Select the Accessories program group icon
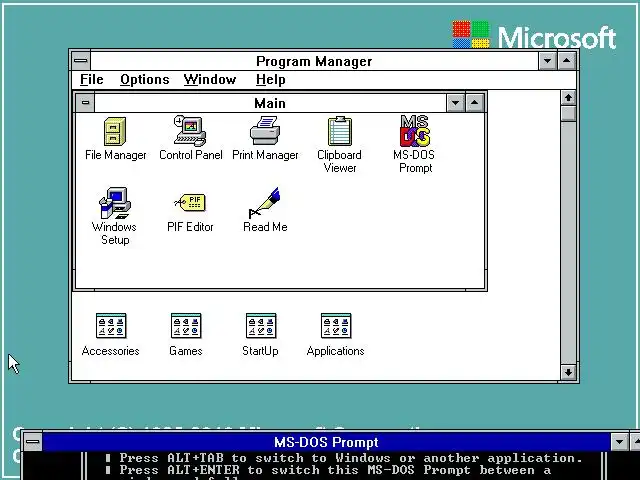This screenshot has height=480, width=640. [x=111, y=326]
